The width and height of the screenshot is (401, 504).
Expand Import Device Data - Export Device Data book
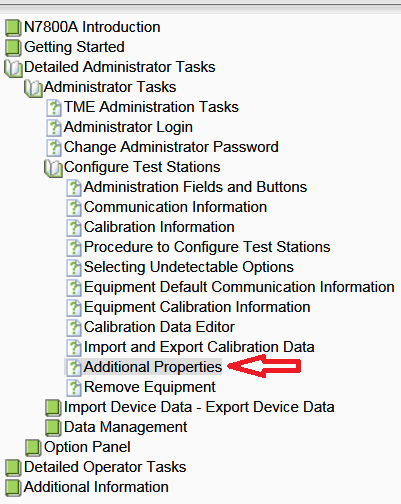click(x=53, y=407)
